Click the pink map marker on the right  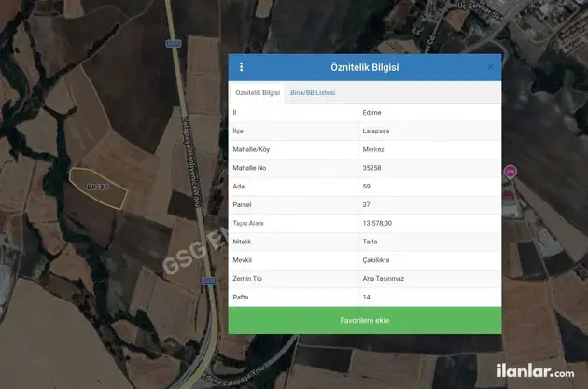(510, 172)
